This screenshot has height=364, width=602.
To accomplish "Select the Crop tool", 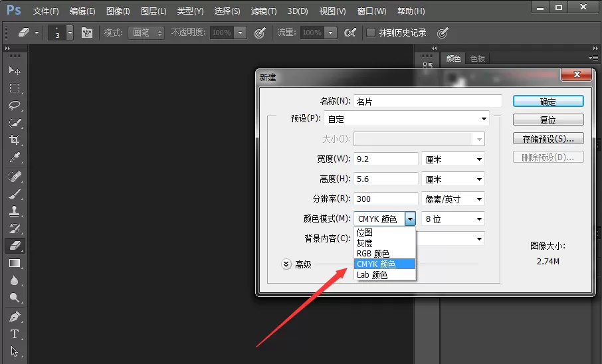I will point(15,139).
